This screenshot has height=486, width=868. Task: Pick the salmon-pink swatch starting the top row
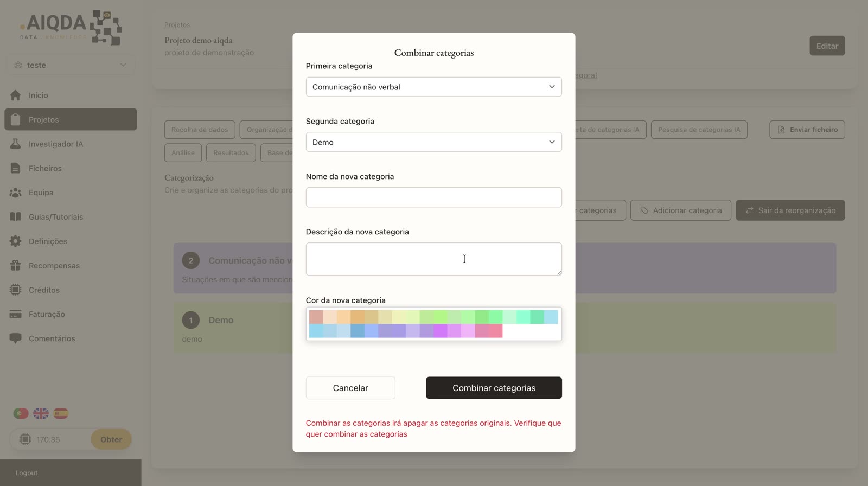[x=316, y=317]
